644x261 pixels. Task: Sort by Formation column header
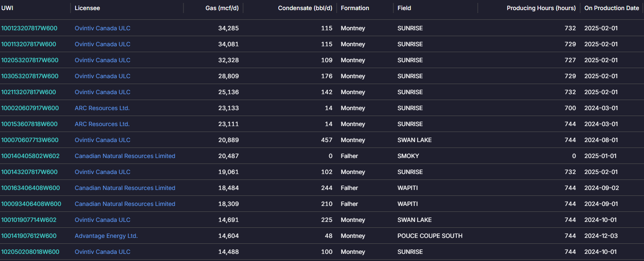355,8
